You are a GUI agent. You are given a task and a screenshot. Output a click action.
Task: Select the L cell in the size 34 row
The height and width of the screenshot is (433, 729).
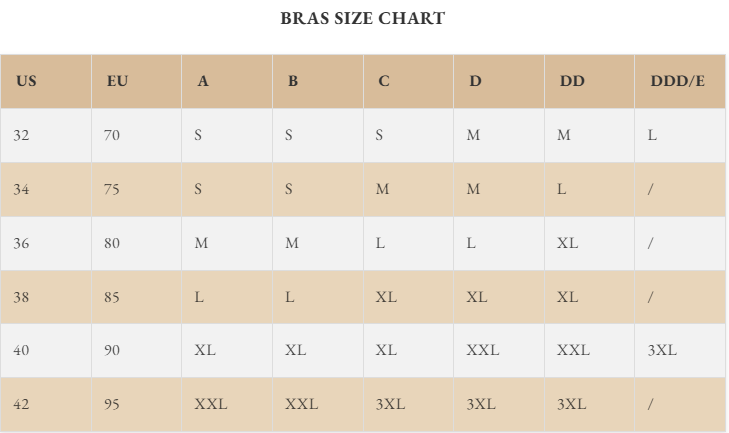[x=562, y=189]
